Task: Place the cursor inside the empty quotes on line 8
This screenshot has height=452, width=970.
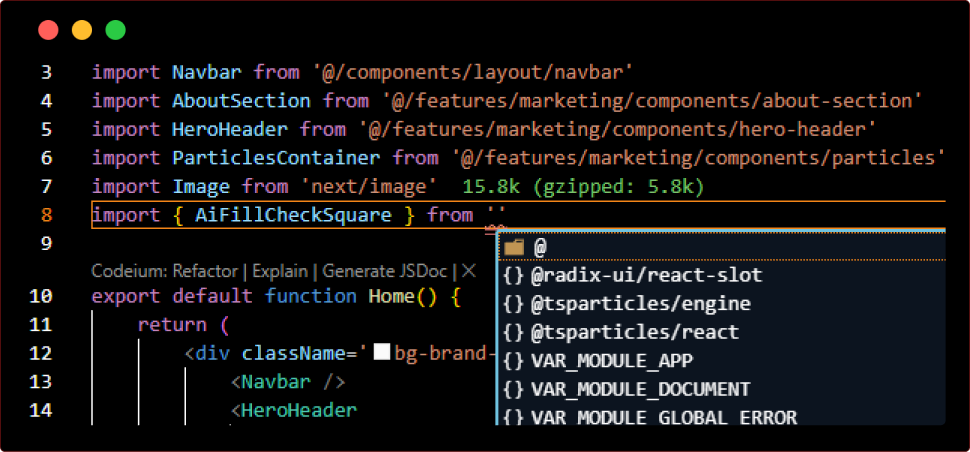Action: pyautogui.click(x=497, y=215)
